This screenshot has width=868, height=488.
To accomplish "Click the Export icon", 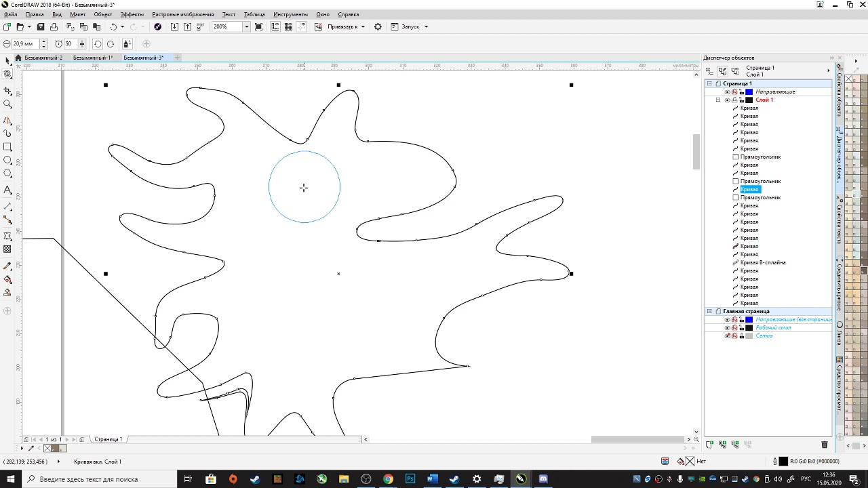I will point(188,26).
